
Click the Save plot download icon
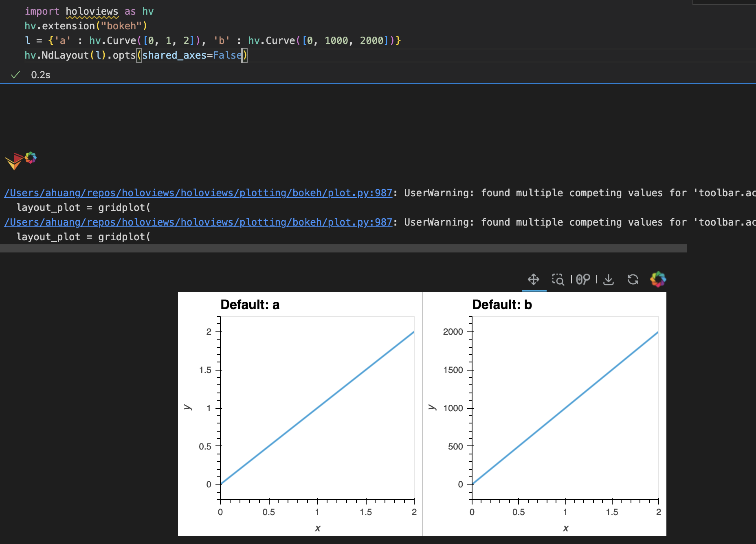pos(609,279)
